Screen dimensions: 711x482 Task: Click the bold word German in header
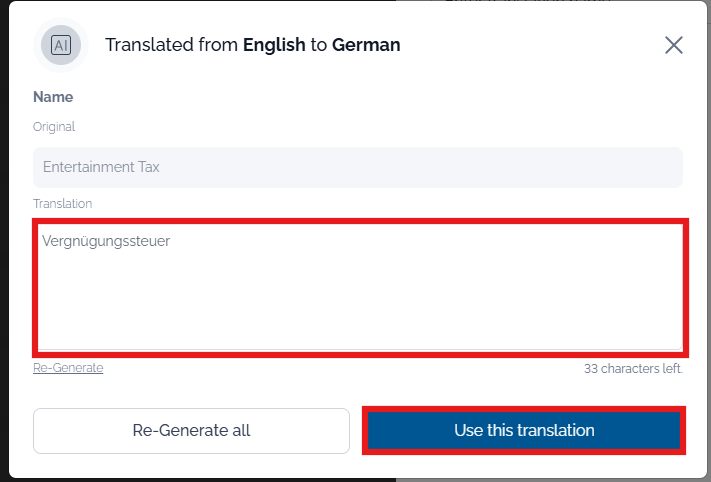point(366,45)
